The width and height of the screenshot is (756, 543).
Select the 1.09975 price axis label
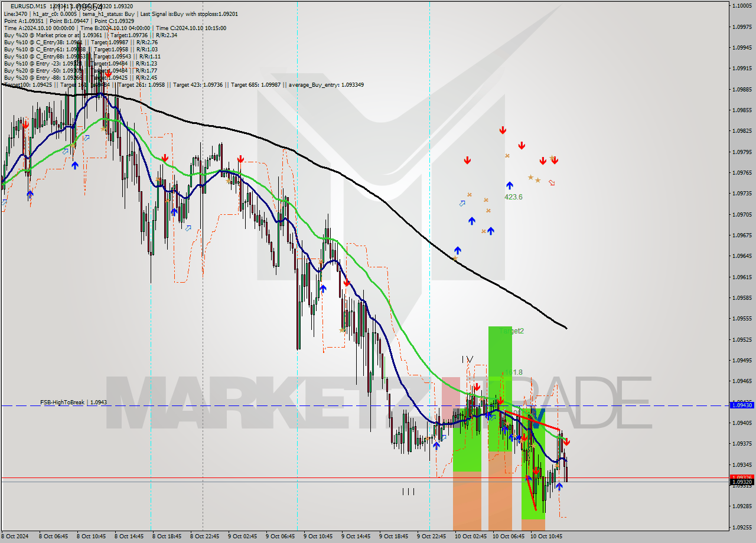[x=742, y=27]
